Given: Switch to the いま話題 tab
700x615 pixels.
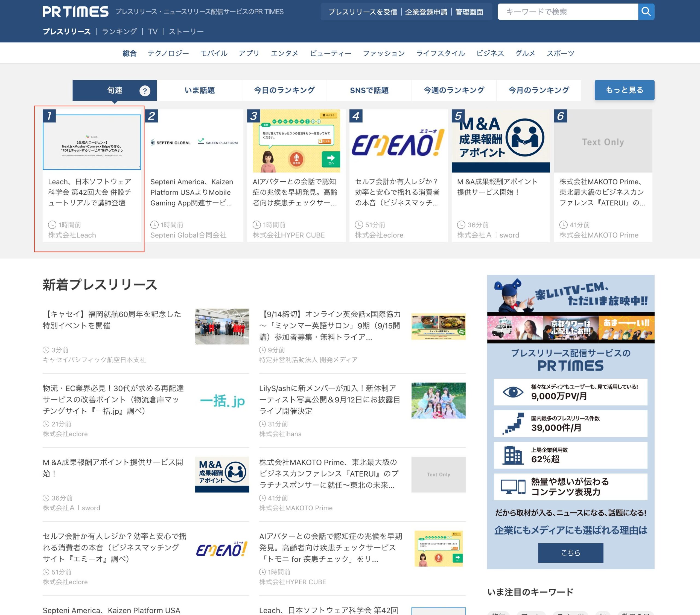Looking at the screenshot, I should coord(198,90).
